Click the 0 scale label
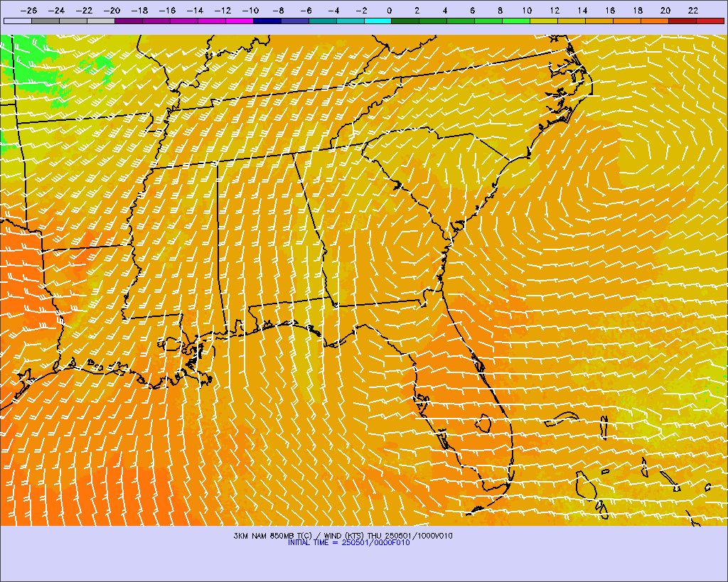Screen dimensions: 728x582 (x=389, y=10)
